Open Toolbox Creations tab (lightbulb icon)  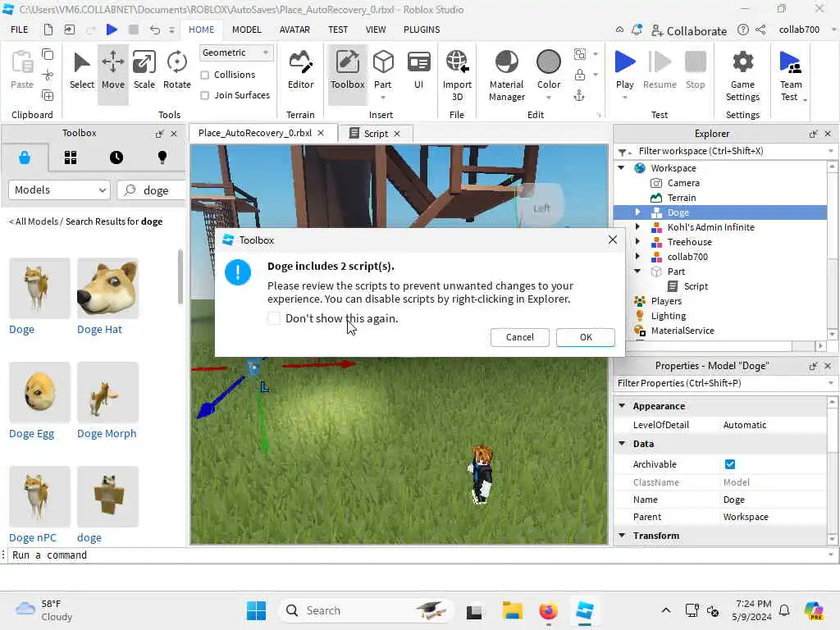tap(162, 157)
